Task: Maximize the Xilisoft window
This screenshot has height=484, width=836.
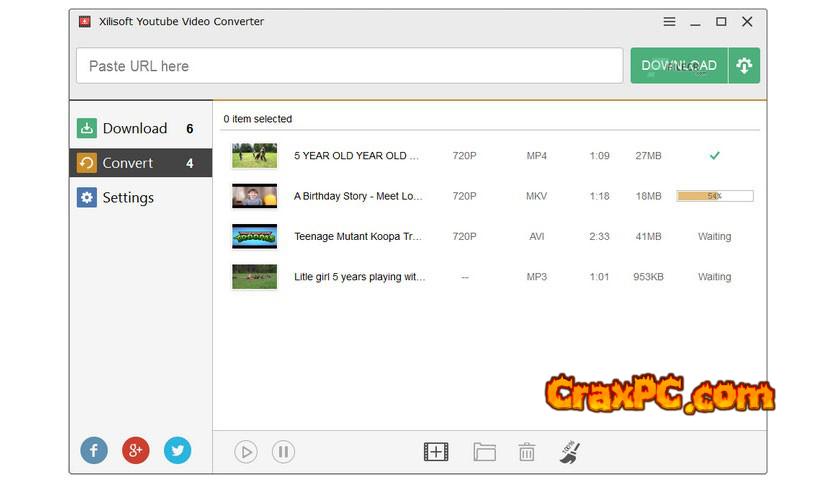Action: (721, 21)
